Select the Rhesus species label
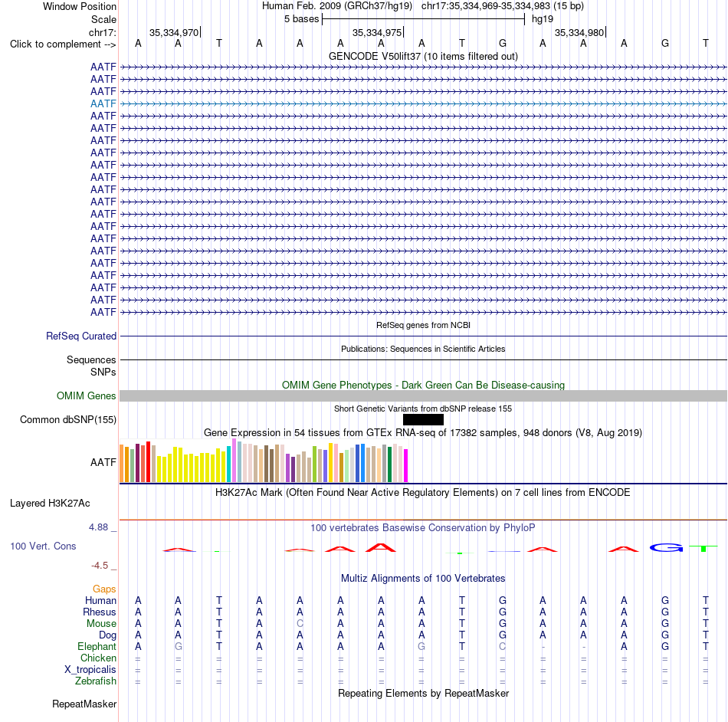This screenshot has width=728, height=722. [100, 612]
